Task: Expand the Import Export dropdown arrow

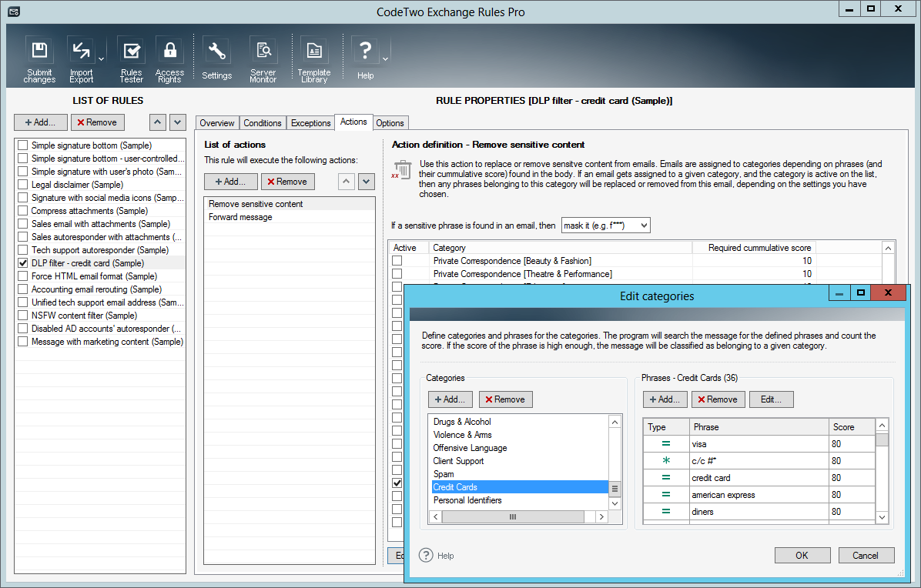Action: (101, 59)
